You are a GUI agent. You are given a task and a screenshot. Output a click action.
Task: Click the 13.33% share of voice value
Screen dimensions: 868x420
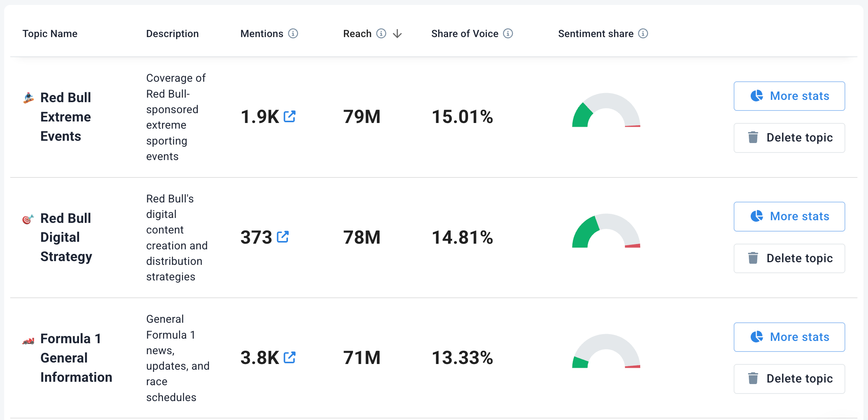tap(462, 358)
